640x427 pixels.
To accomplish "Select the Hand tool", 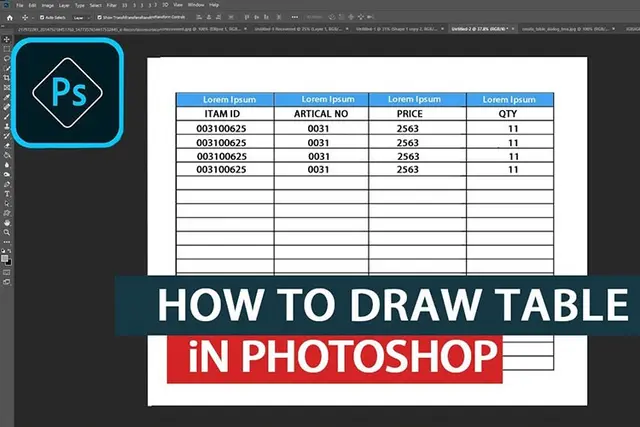I will click(x=7, y=223).
